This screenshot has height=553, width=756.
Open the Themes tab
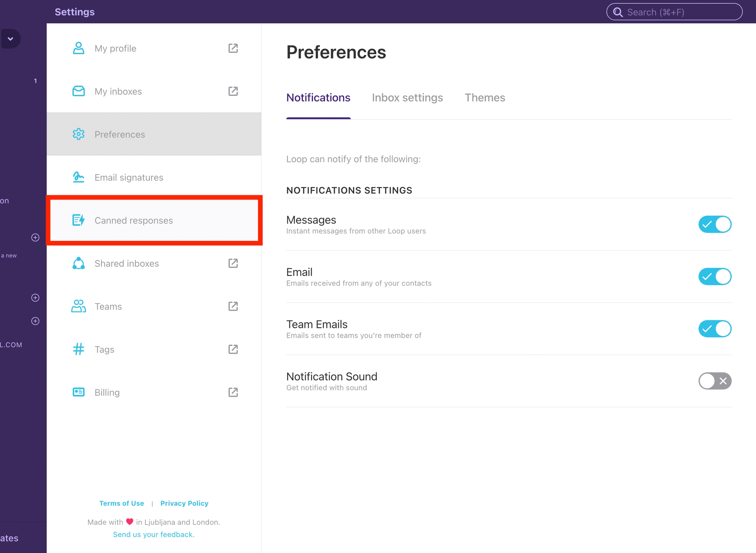485,98
